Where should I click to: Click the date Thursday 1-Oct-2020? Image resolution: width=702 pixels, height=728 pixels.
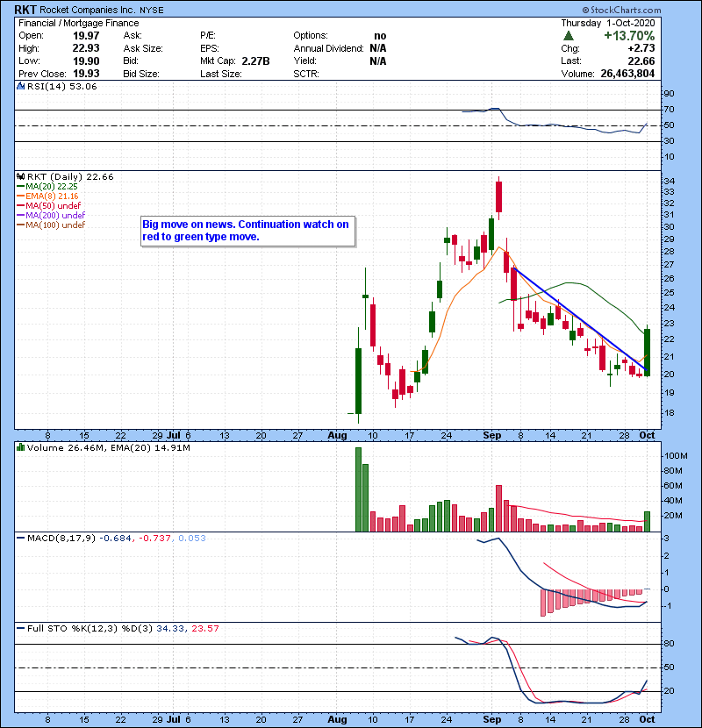coord(608,23)
